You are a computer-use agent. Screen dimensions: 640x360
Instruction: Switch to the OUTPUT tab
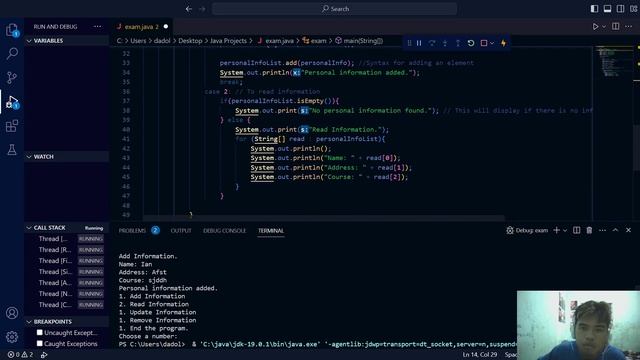(x=181, y=231)
